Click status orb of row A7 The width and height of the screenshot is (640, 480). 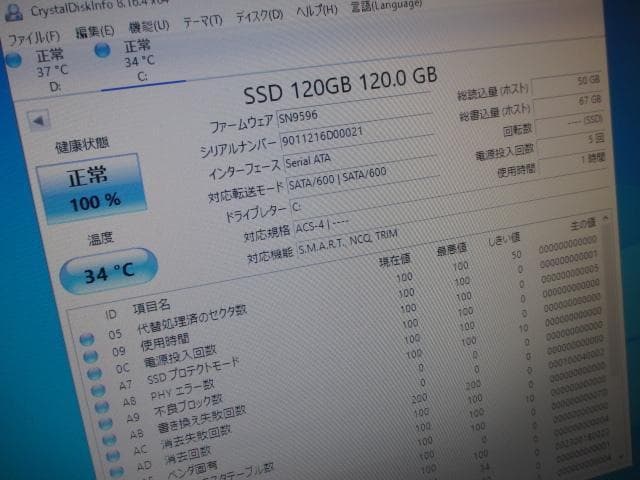click(x=98, y=390)
